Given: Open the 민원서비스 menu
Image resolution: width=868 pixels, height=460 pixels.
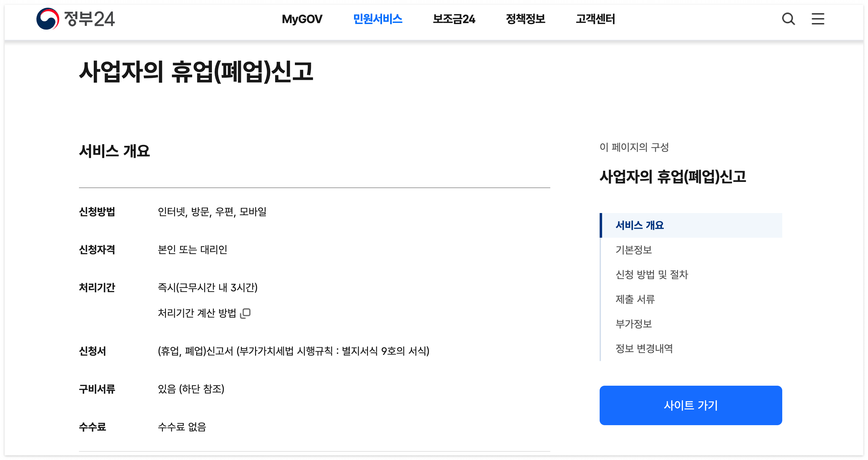Looking at the screenshot, I should click(378, 19).
